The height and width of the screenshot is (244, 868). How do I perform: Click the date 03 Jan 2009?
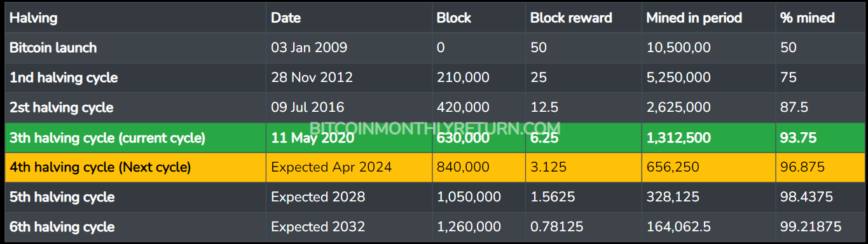[309, 48]
